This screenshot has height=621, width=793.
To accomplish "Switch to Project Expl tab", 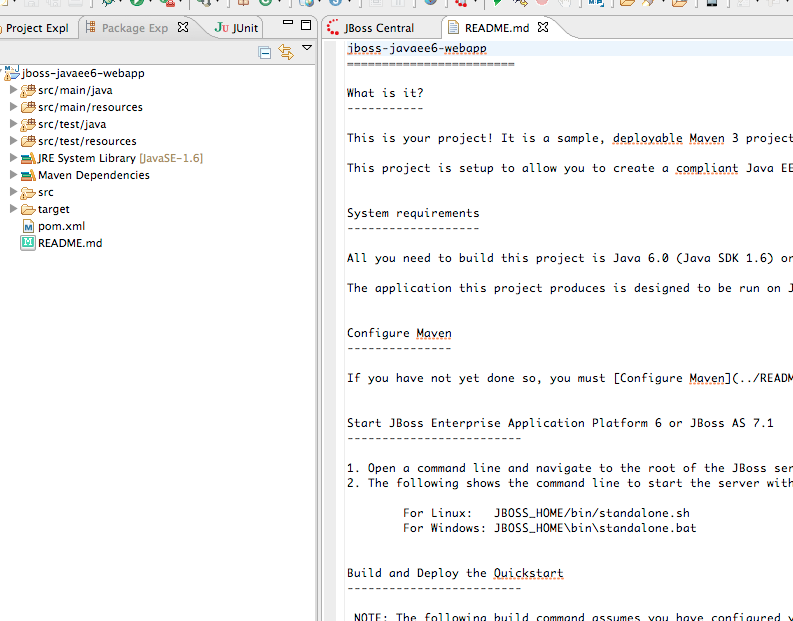I will coord(37,28).
